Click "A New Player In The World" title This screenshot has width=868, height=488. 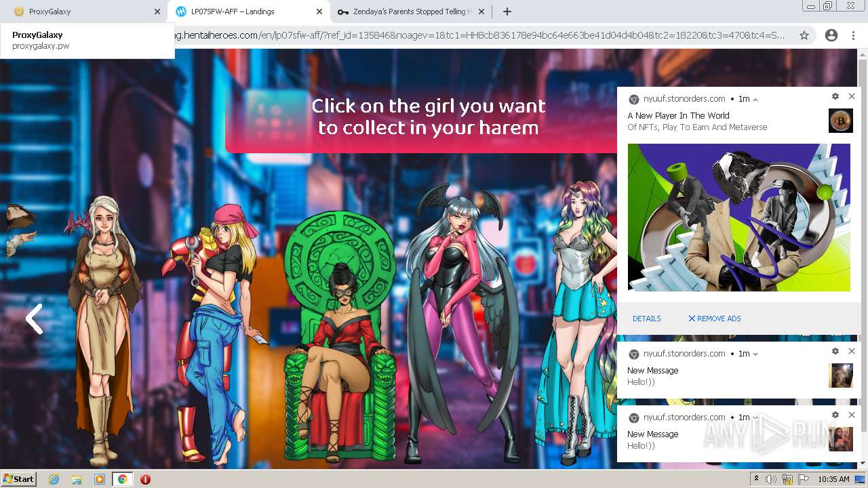coord(678,116)
